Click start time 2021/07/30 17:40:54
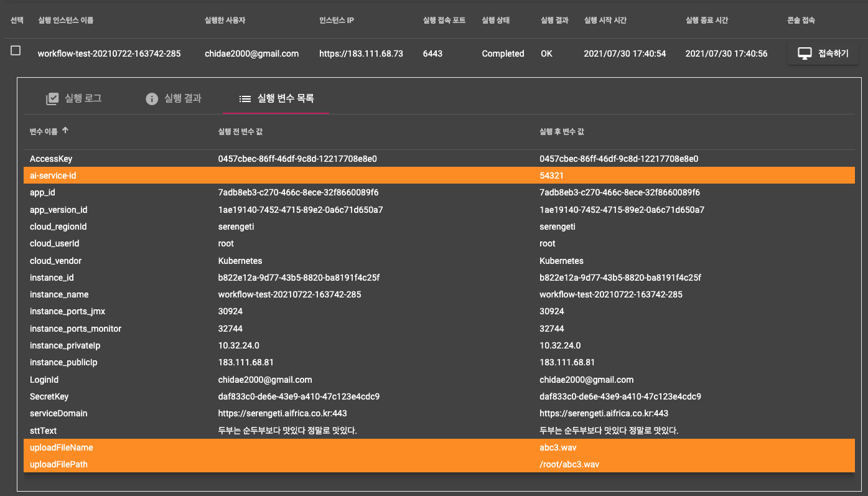The image size is (868, 496). (625, 54)
